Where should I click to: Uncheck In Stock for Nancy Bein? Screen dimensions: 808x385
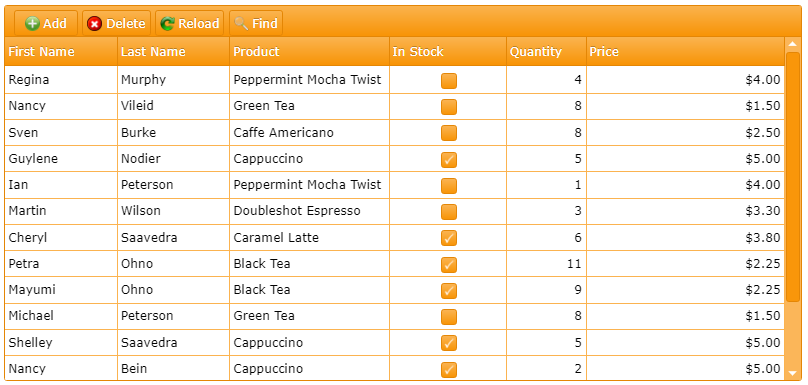[449, 370]
